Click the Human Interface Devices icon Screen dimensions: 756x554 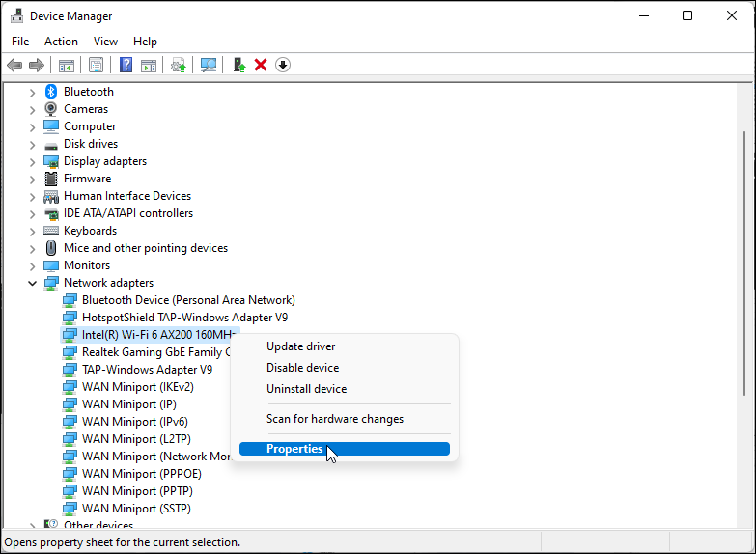point(51,196)
